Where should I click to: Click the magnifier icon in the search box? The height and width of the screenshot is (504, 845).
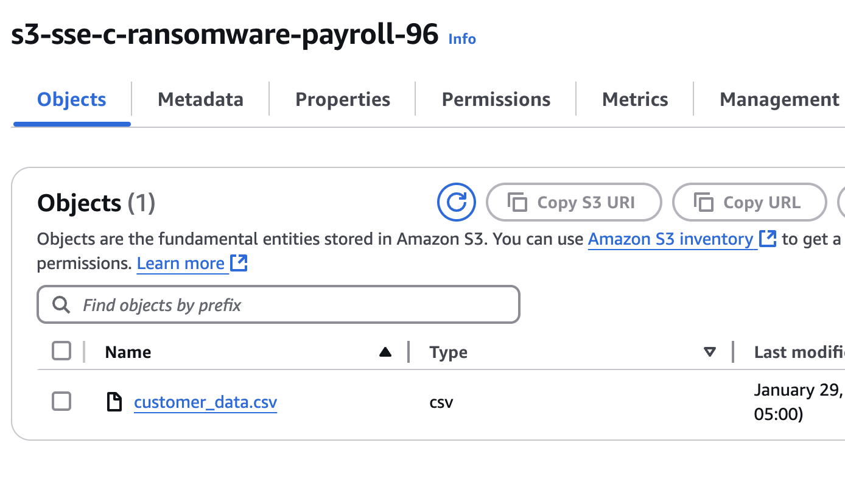click(61, 304)
